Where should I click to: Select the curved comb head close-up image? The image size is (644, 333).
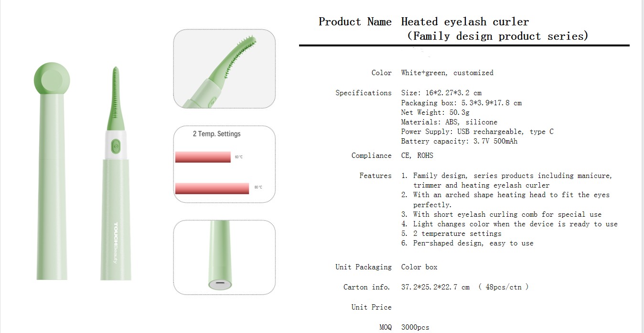pos(224,69)
